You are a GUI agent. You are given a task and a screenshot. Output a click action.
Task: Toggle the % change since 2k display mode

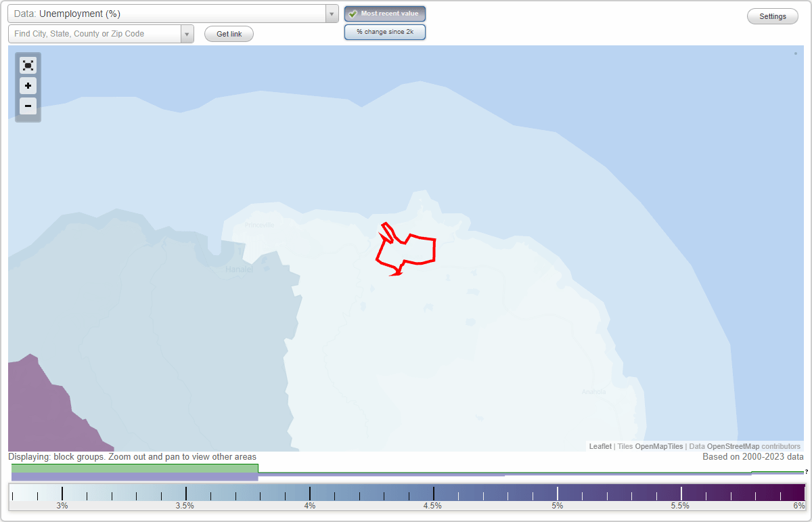click(x=385, y=32)
